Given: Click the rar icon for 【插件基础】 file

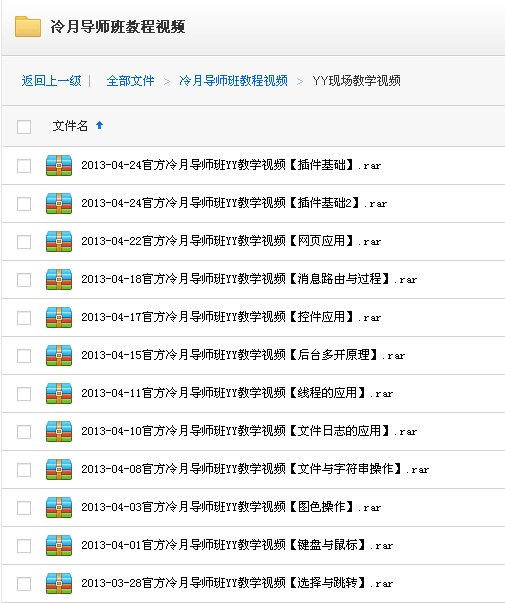Looking at the screenshot, I should coord(59,165).
